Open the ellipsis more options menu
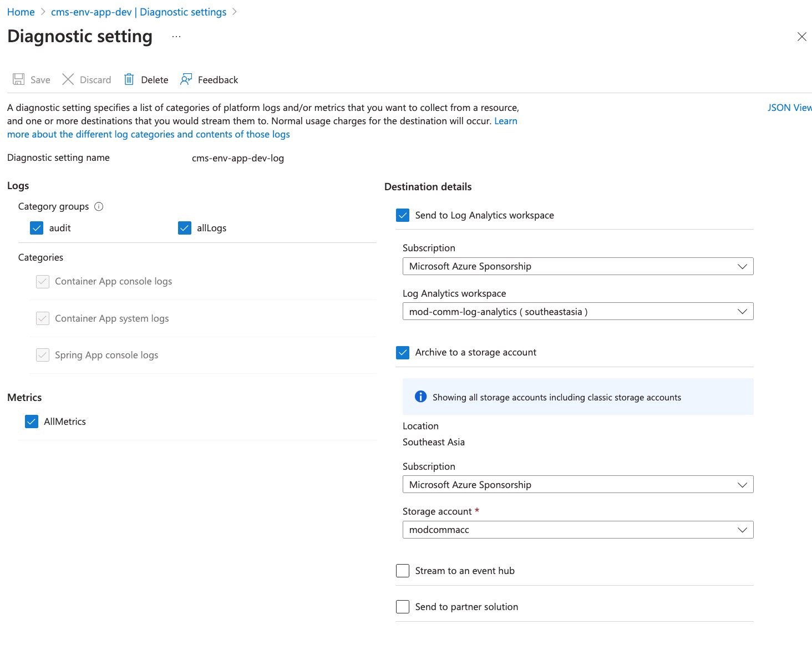 tap(176, 37)
